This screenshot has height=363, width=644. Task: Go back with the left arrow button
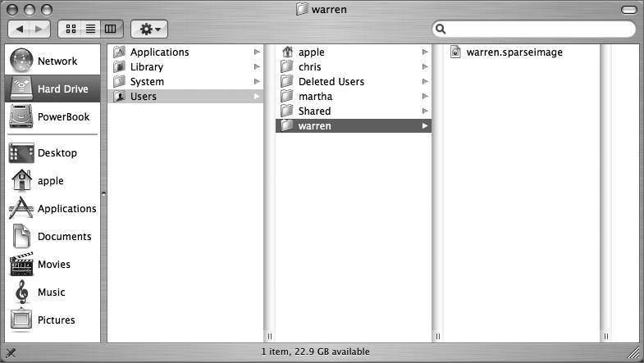coord(19,29)
